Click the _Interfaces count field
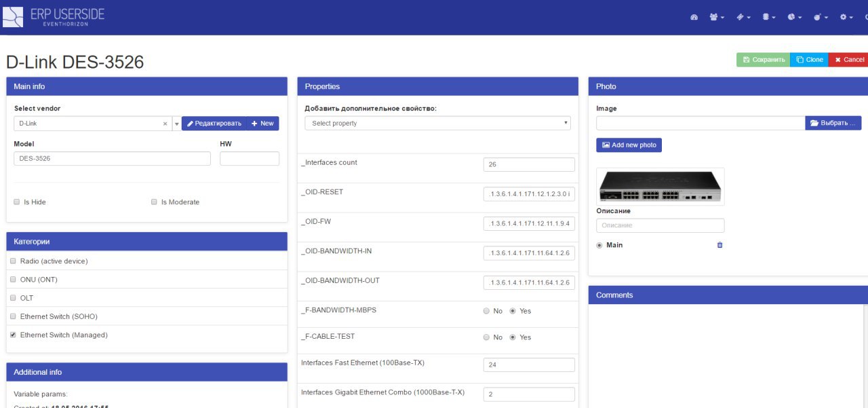The height and width of the screenshot is (408, 868). coord(529,164)
